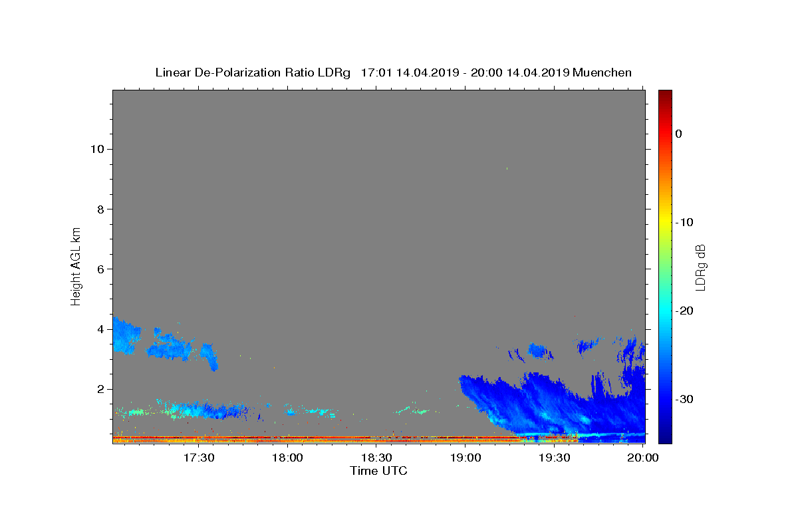Click the colorbar value -10
This screenshot has width=798, height=532.
click(684, 222)
